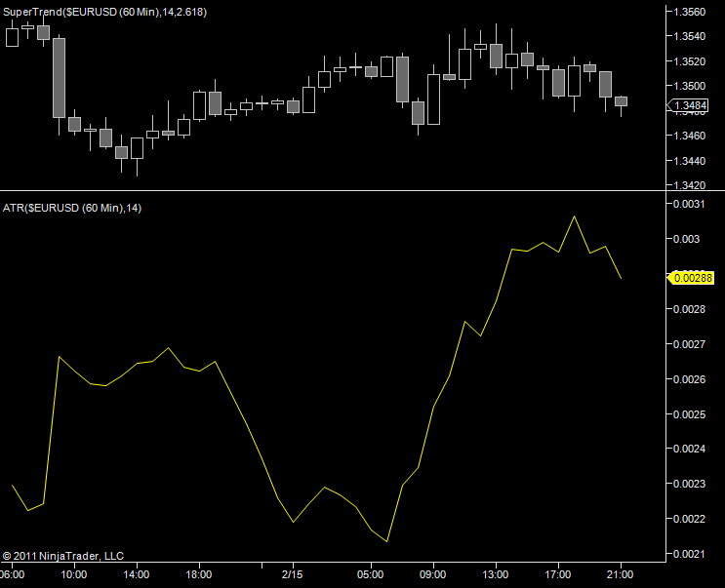
Task: Click the 21:00 time axis label
Action: coord(620,574)
